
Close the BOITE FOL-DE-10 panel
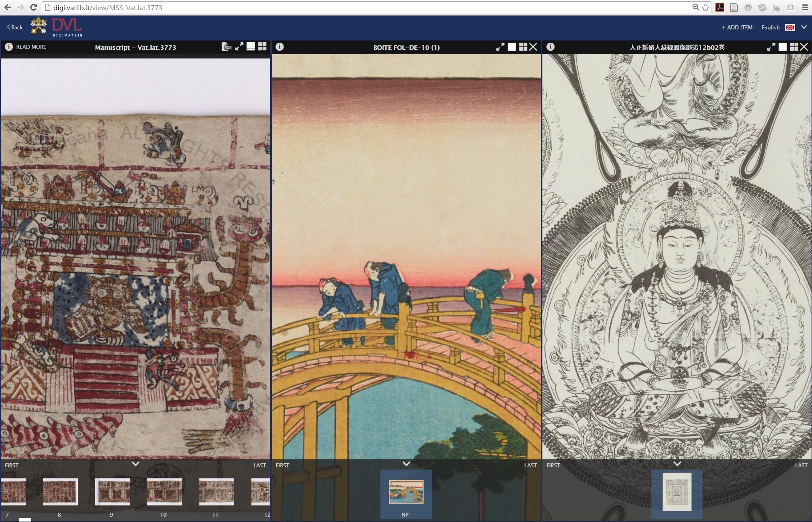pyautogui.click(x=533, y=47)
